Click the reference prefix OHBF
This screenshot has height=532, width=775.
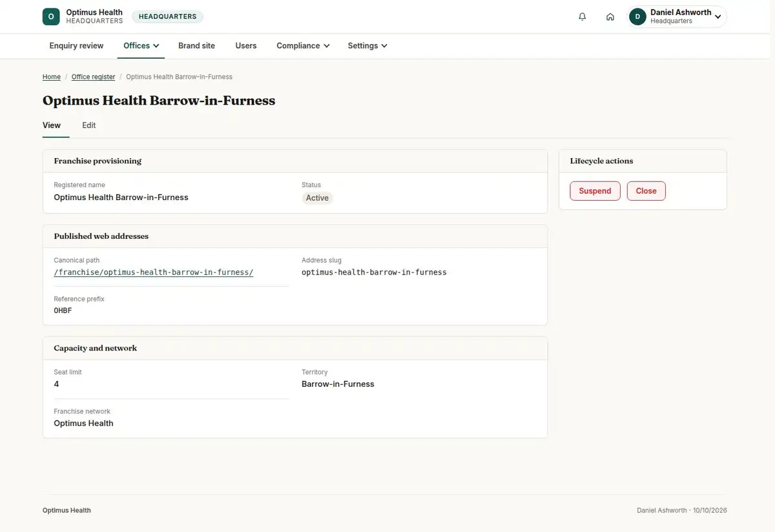(x=63, y=311)
